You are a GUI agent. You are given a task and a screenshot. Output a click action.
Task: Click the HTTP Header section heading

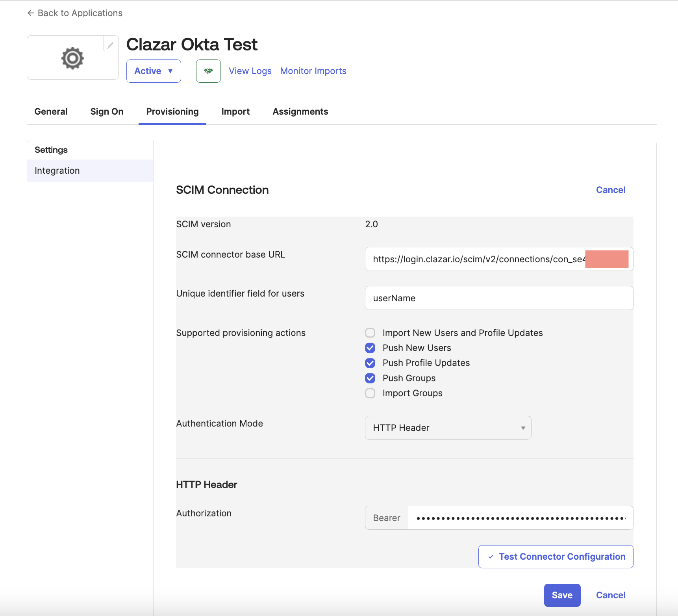(207, 484)
